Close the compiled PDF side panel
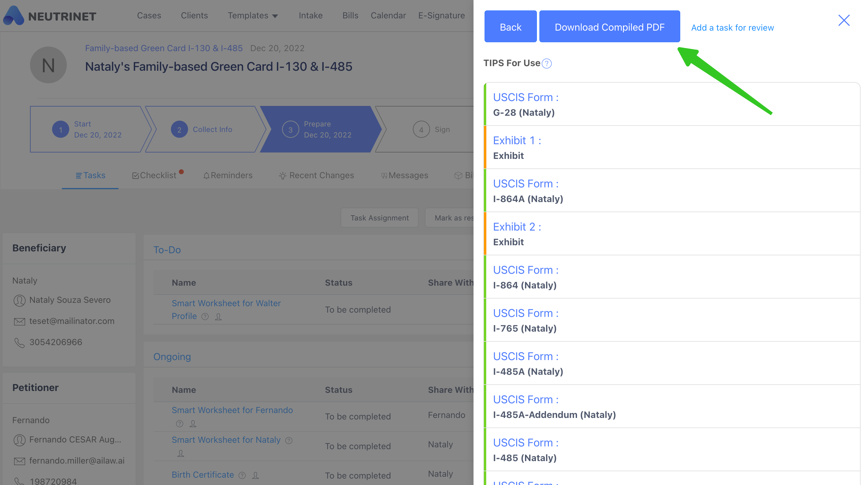 844,21
